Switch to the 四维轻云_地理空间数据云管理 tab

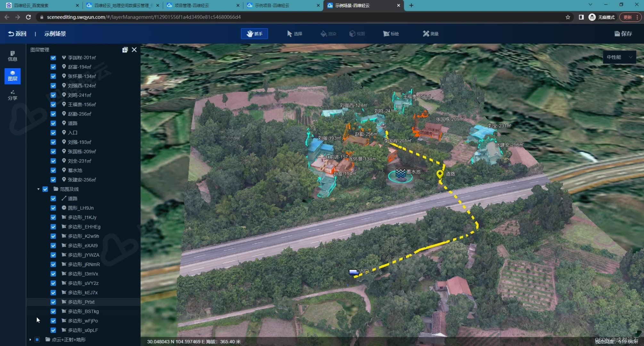pos(122,5)
